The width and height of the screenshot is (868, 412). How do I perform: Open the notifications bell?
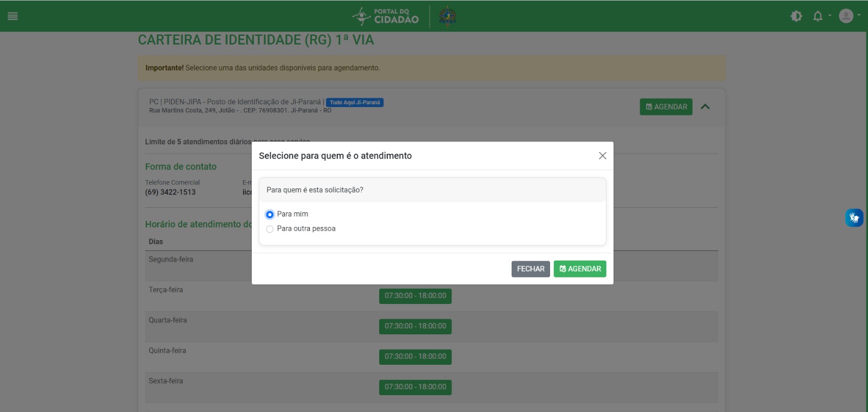[x=818, y=16]
